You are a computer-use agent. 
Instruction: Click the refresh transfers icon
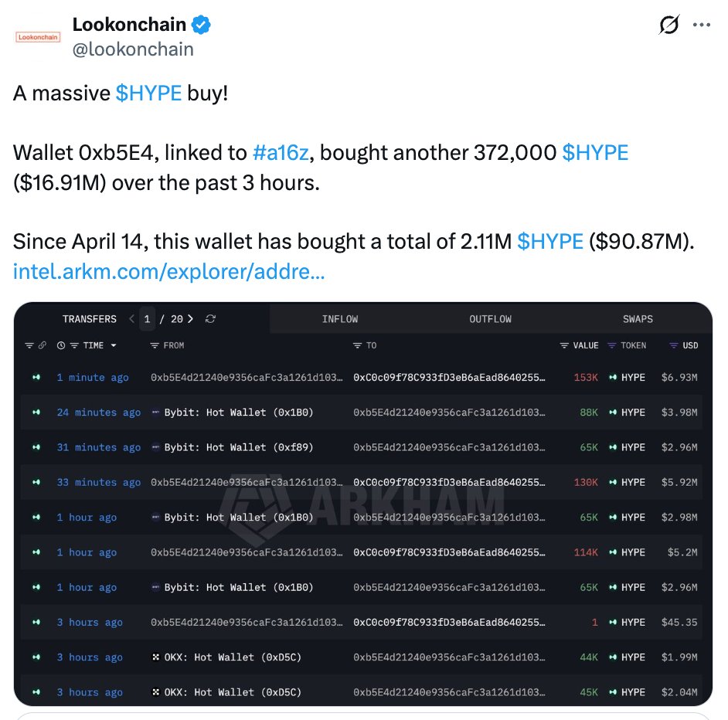pyautogui.click(x=210, y=319)
